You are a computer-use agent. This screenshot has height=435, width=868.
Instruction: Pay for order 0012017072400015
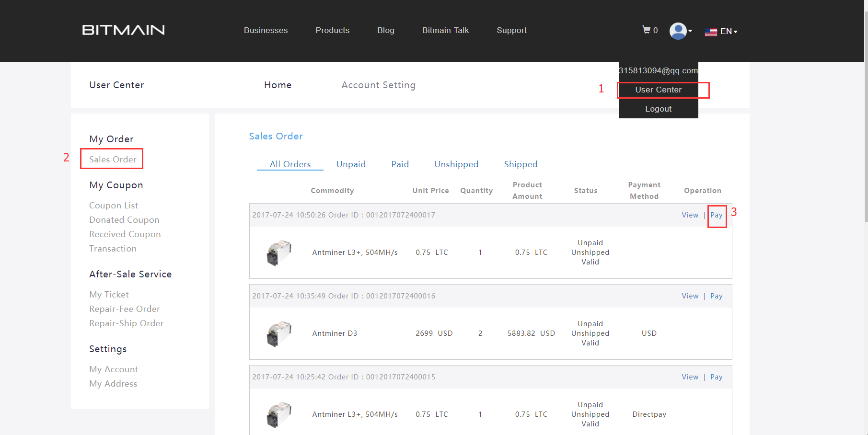point(716,377)
